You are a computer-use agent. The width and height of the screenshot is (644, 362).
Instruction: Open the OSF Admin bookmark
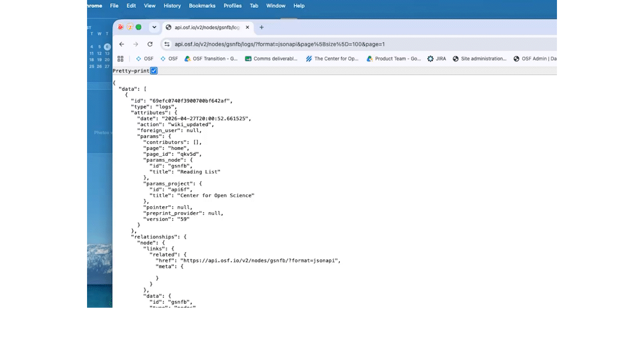click(535, 59)
